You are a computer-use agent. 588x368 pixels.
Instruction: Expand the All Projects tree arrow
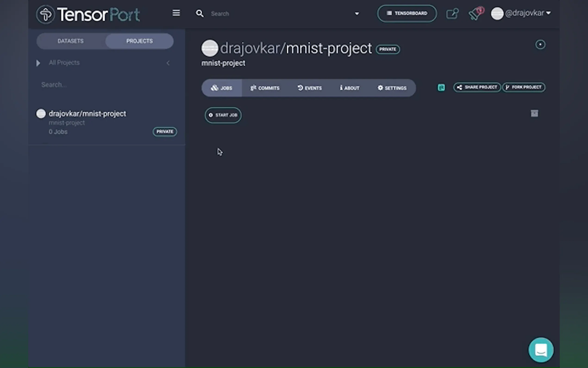pos(38,63)
